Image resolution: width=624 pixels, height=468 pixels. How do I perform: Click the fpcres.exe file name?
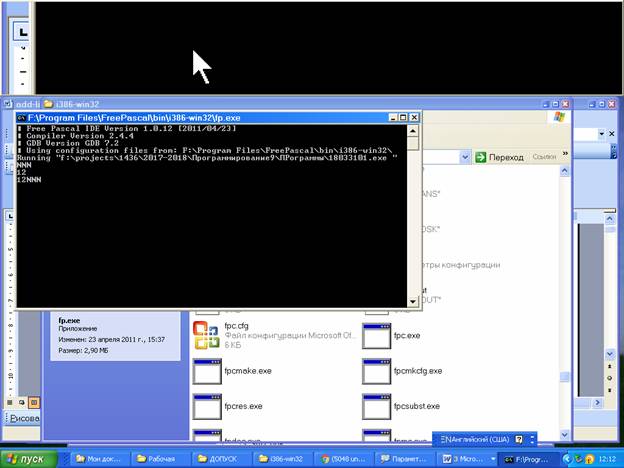243,406
